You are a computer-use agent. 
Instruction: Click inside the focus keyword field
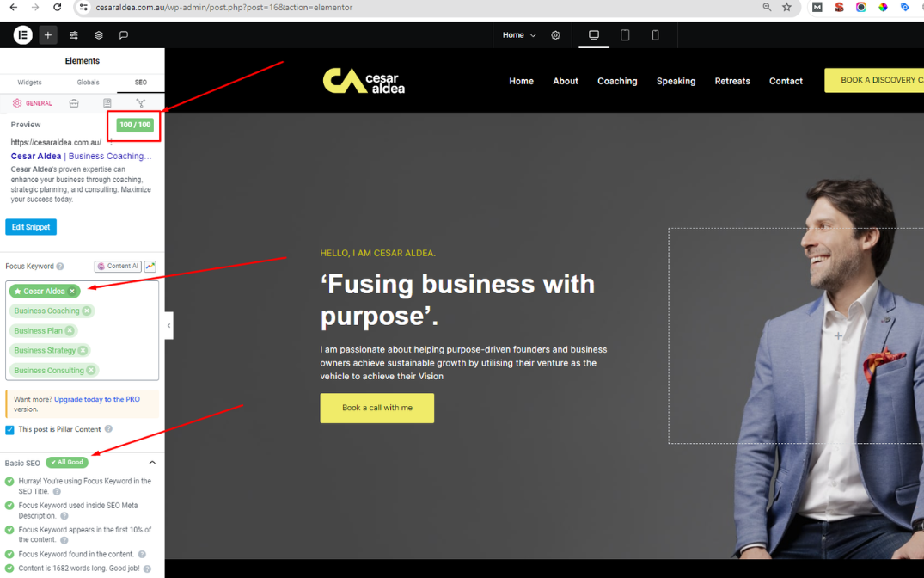pos(124,330)
